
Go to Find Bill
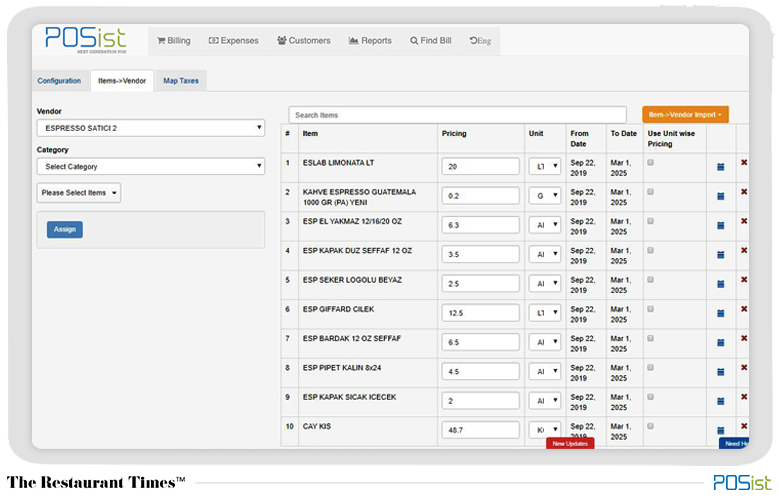[x=431, y=41]
